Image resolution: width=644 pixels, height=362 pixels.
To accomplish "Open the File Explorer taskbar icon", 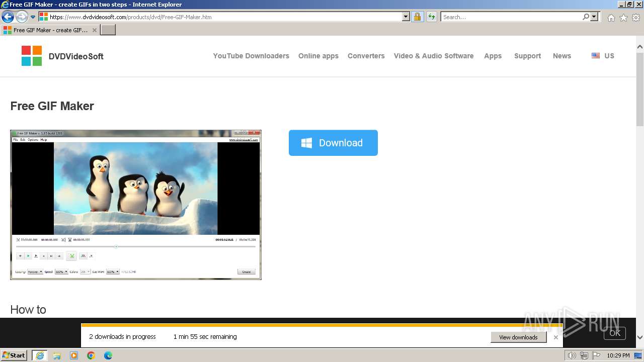I will pyautogui.click(x=57, y=355).
